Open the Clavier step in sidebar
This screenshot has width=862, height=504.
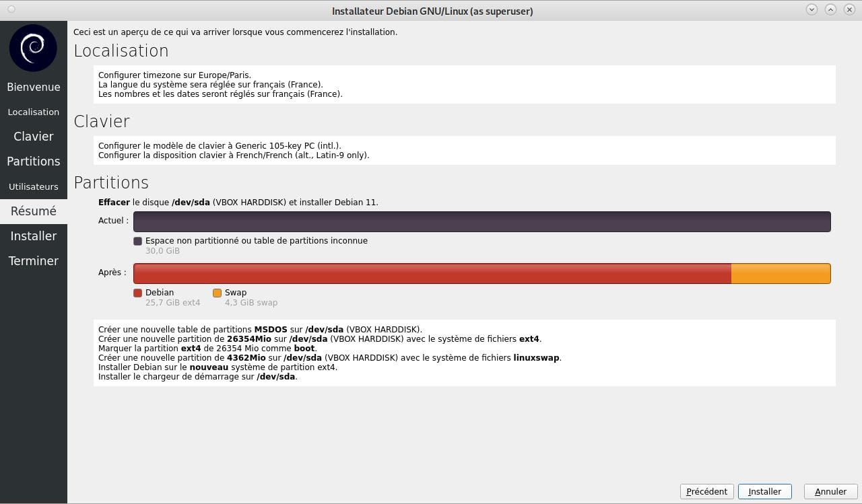(34, 137)
